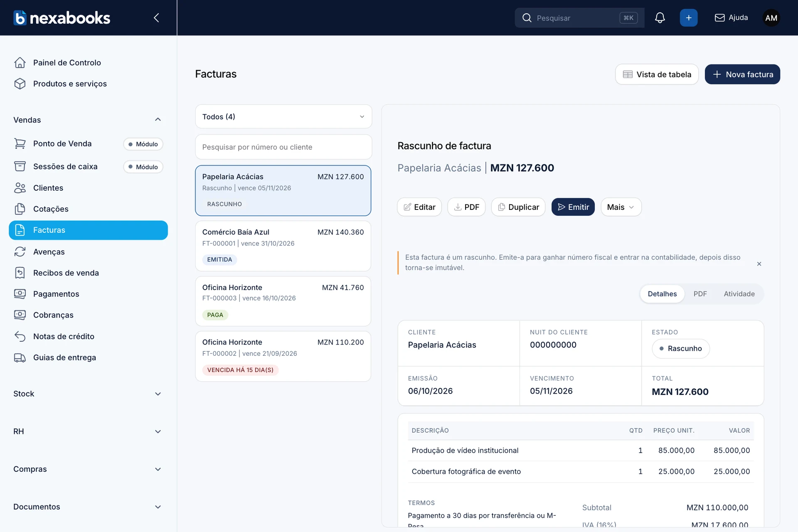Select the Comércio Baía Azul invoice card
Viewport: 798px width, 532px height.
(283, 246)
